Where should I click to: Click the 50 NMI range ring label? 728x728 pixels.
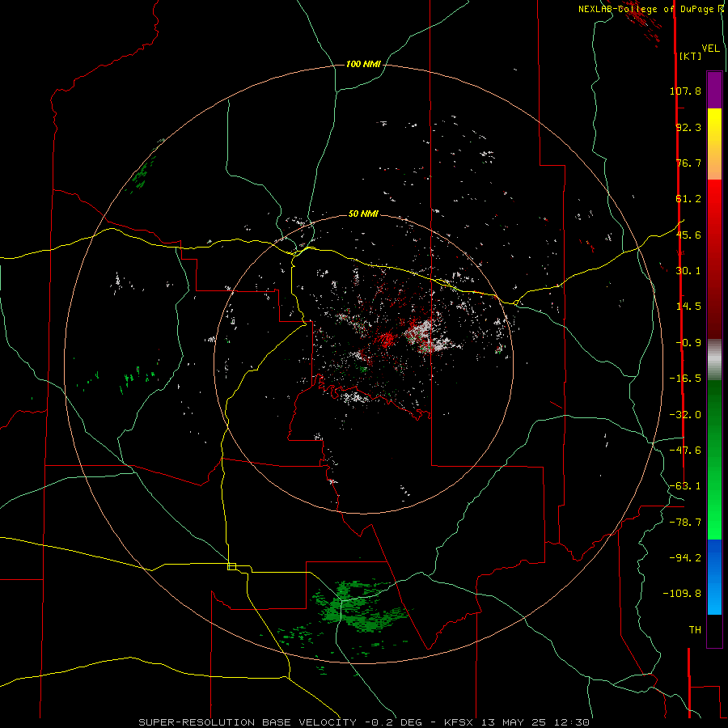363,214
